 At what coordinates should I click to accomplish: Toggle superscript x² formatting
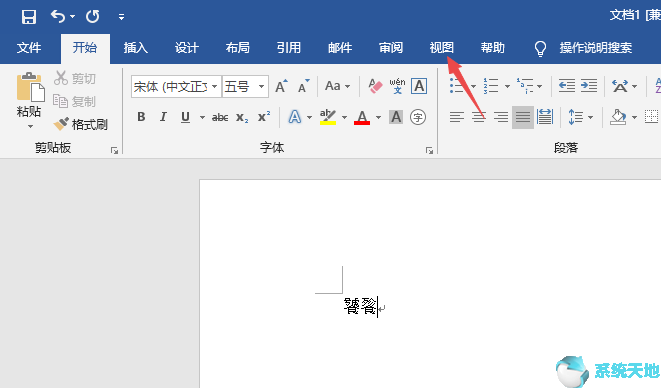(x=264, y=116)
